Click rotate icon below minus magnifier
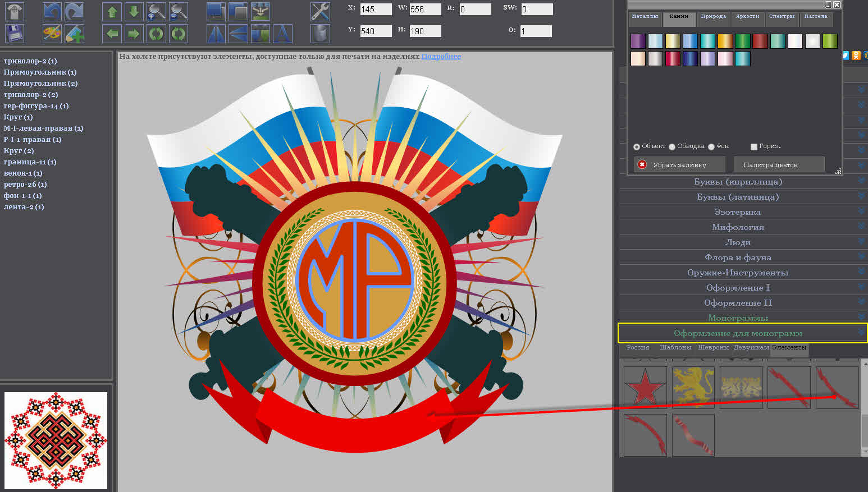 [x=179, y=34]
